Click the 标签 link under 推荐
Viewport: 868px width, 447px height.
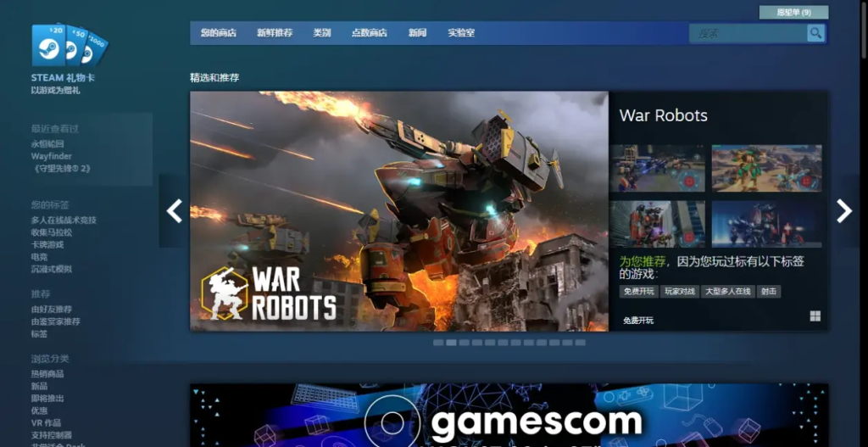click(x=39, y=334)
